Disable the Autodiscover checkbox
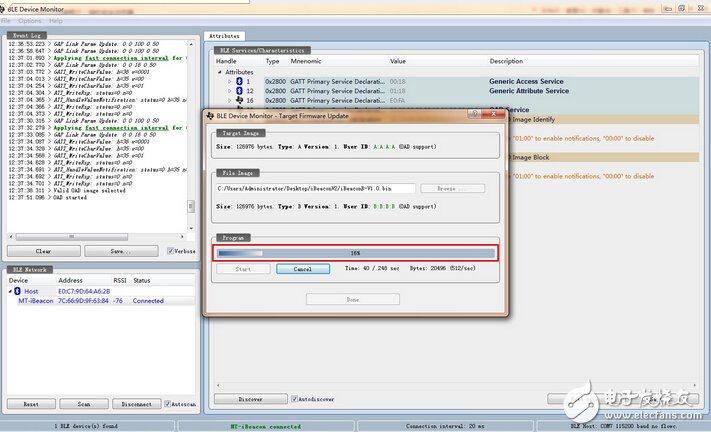Viewport: 711px width, 432px height. [x=292, y=398]
